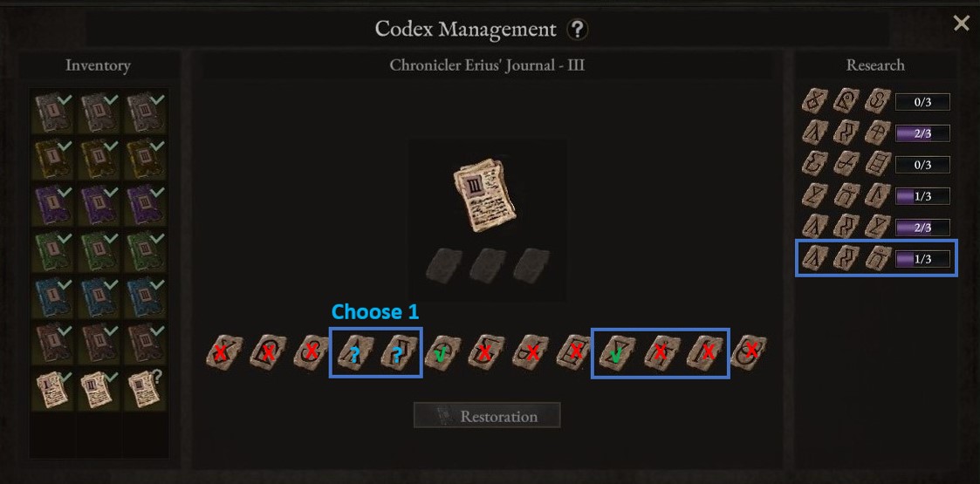Select the first research row showing 0/3

(875, 102)
